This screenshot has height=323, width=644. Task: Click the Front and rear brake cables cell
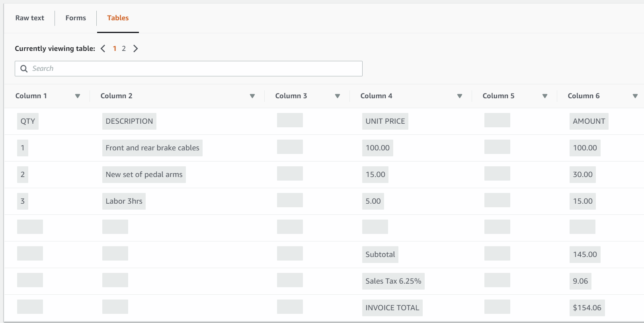(152, 148)
